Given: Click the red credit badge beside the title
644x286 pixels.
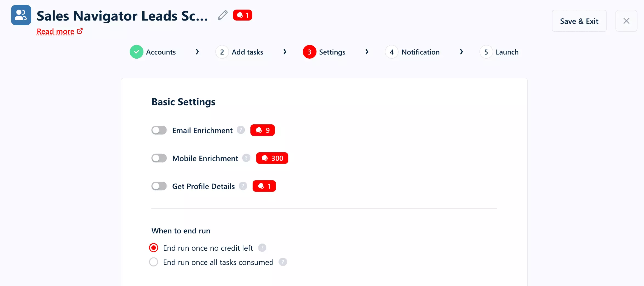Looking at the screenshot, I should 242,15.
